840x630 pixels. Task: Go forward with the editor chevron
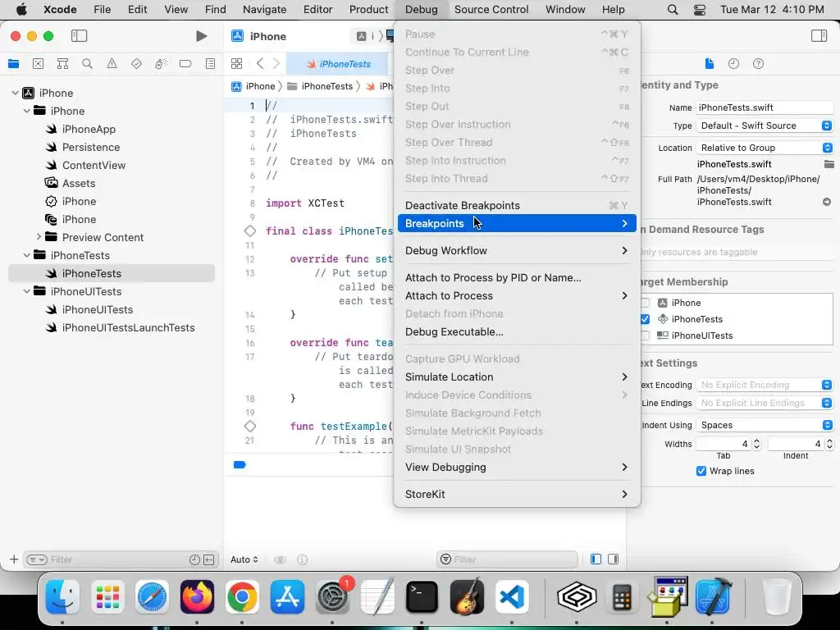coord(276,64)
